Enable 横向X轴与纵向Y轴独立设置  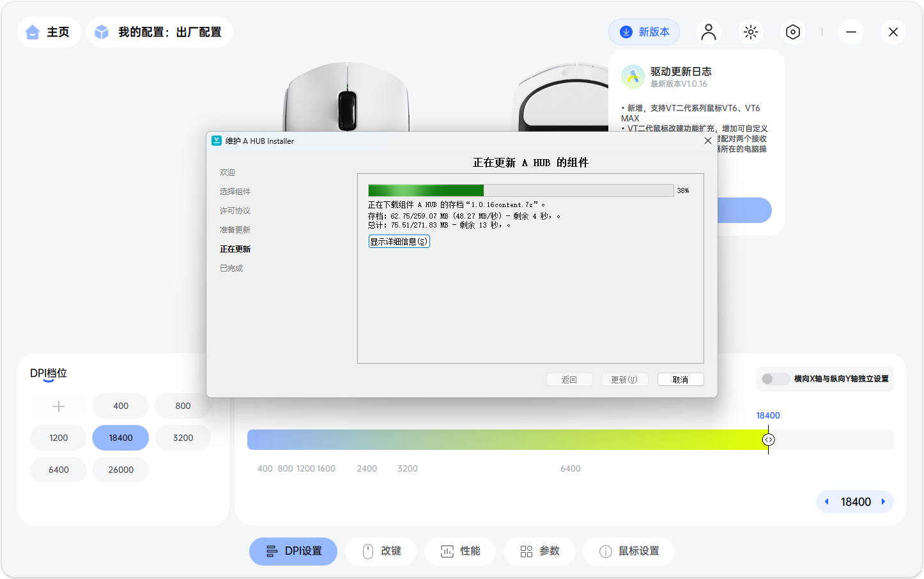pyautogui.click(x=774, y=378)
